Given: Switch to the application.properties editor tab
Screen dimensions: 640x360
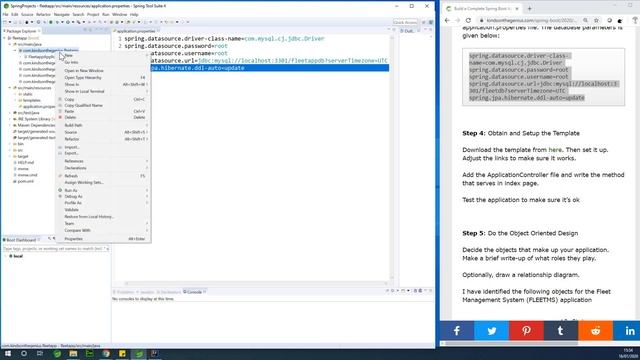Looking at the screenshot, I should [x=136, y=31].
